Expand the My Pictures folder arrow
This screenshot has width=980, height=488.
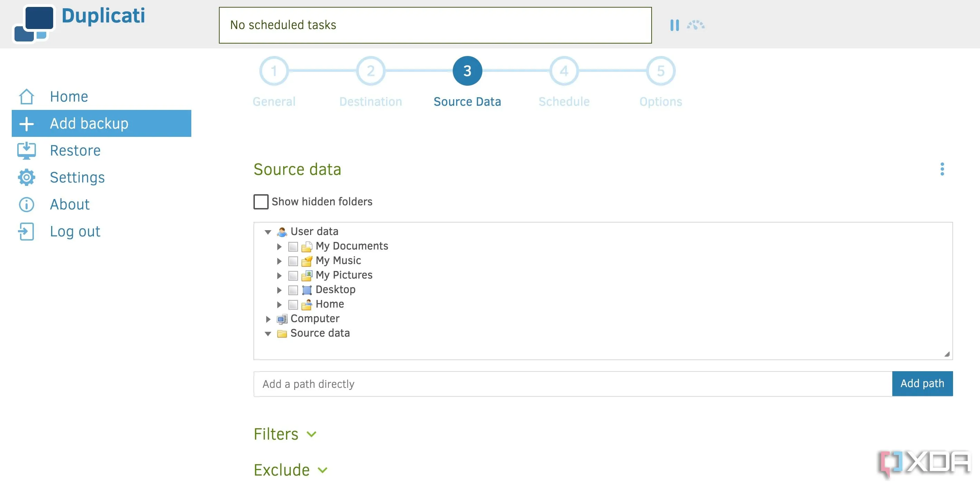[279, 275]
